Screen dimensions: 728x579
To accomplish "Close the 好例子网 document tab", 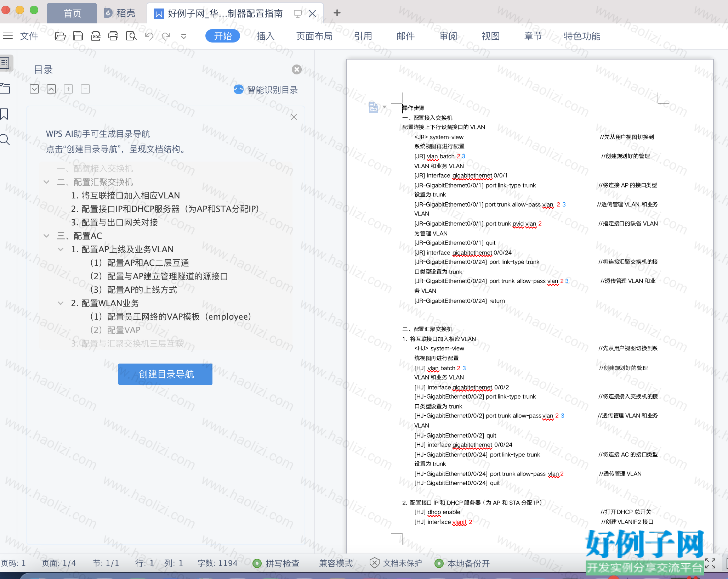I will 312,14.
